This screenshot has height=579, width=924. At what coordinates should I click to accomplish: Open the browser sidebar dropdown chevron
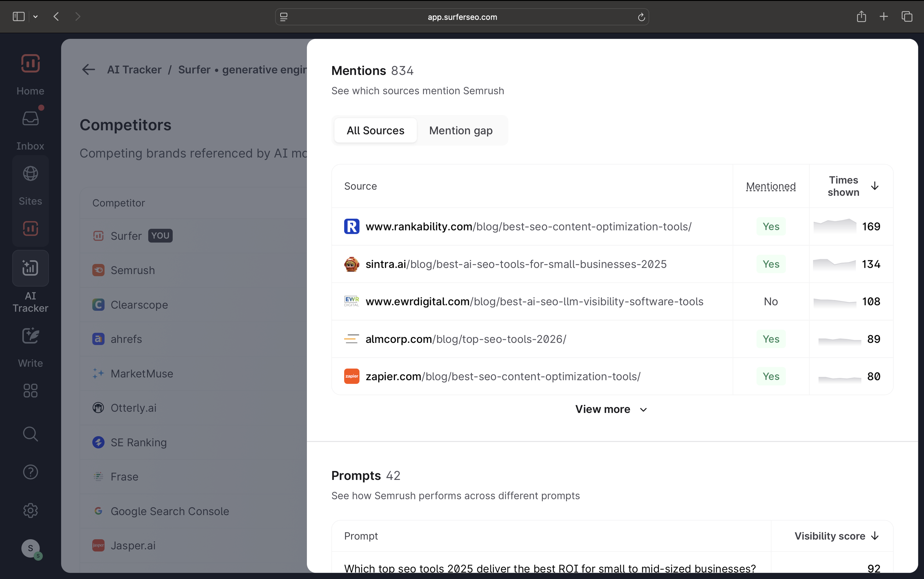coord(36,17)
